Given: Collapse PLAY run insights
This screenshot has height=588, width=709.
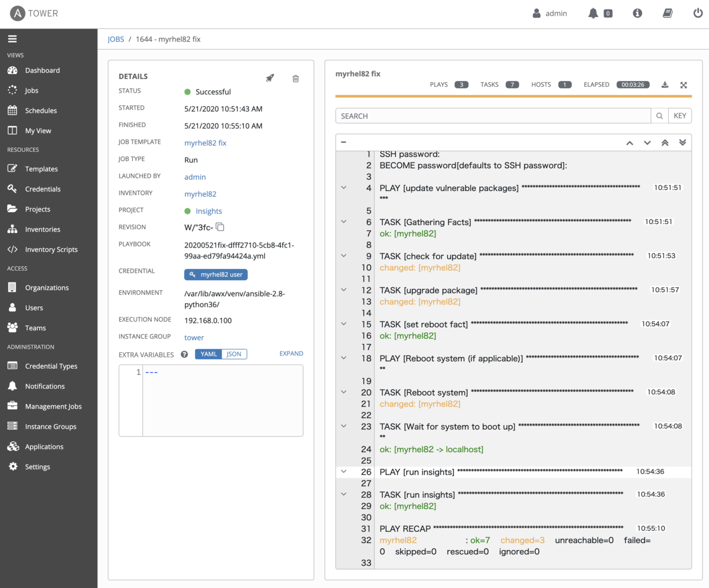Looking at the screenshot, I should point(343,472).
